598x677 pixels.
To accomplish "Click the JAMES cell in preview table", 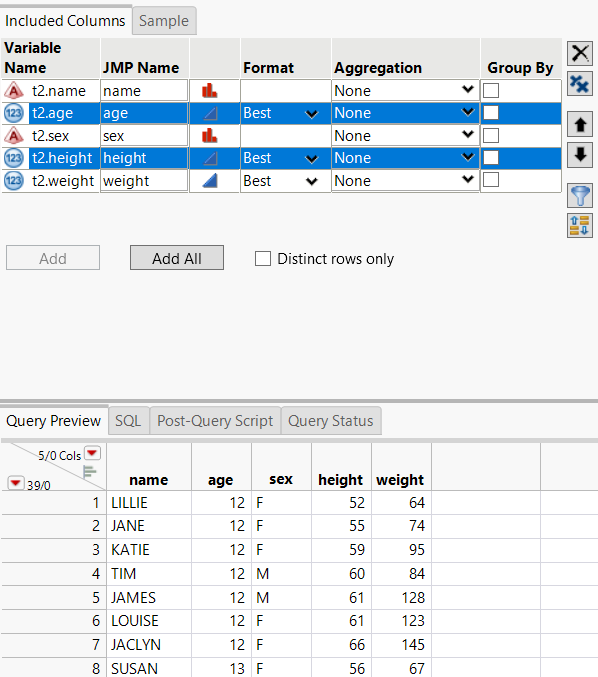I will [x=149, y=598].
